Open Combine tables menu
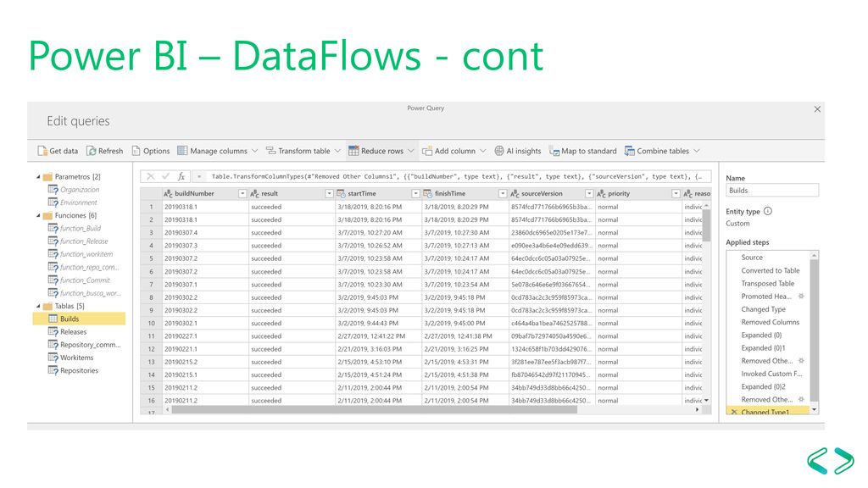 tap(662, 151)
